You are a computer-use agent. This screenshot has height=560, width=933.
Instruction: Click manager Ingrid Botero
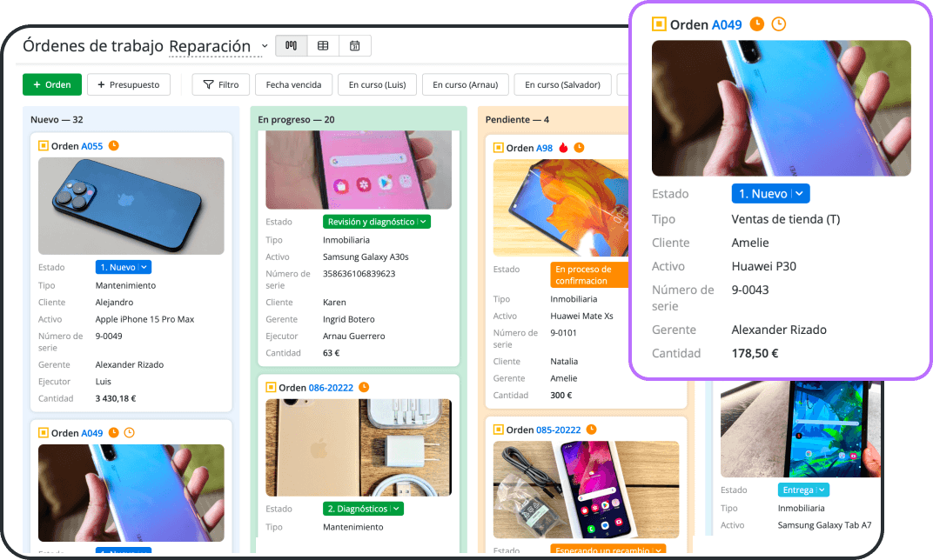coord(349,319)
